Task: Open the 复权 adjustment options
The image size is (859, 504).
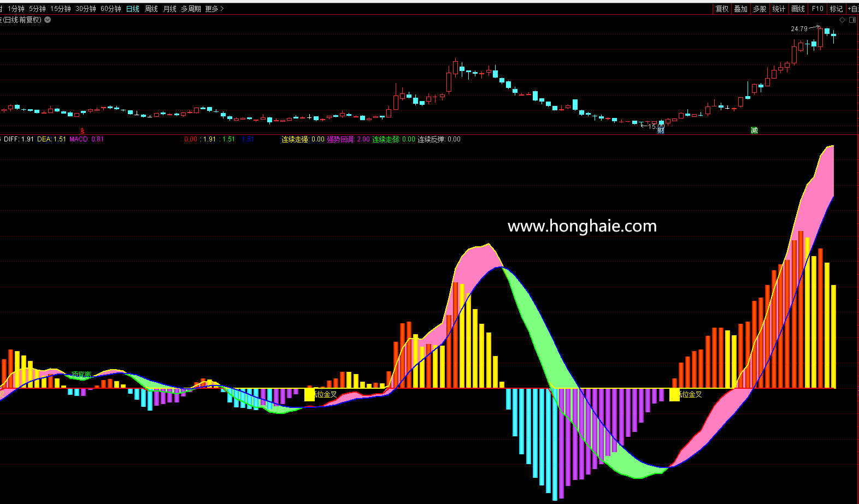Action: point(722,9)
